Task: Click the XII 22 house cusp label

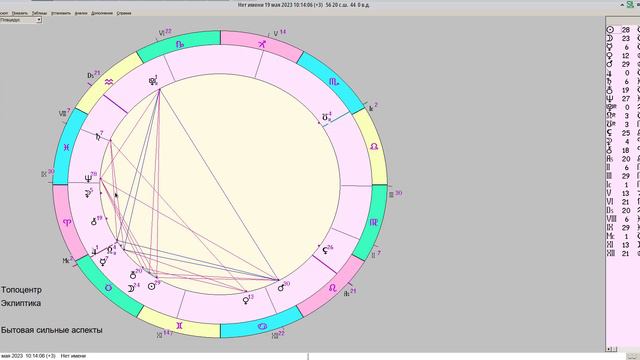Action: pos(278,334)
